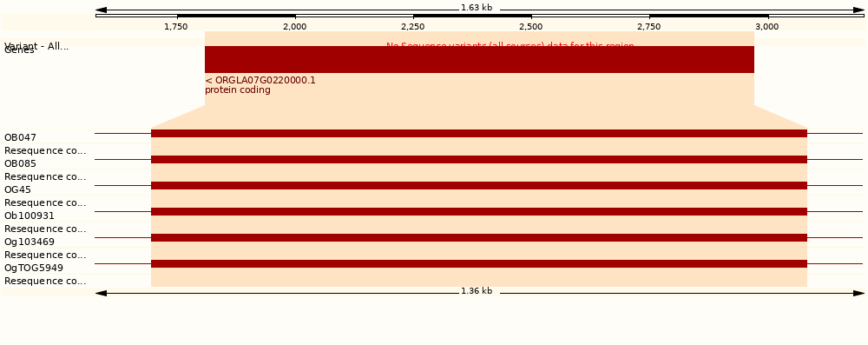Click the OB047 track label

[21, 137]
